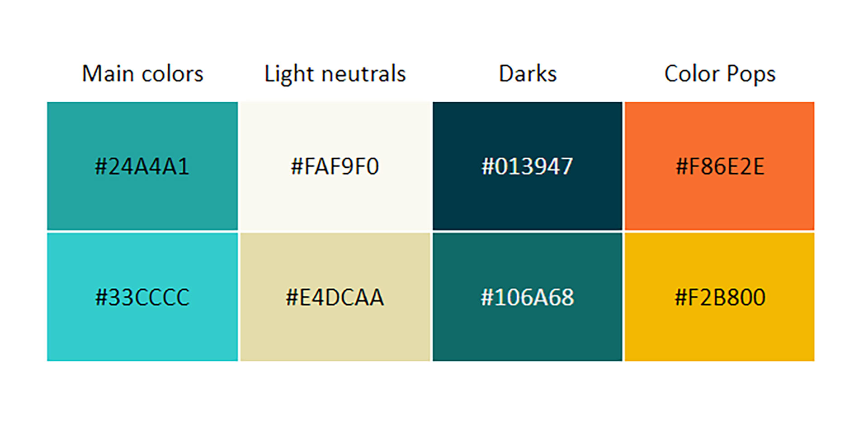Viewport: 868px width, 425px height.
Task: Select the #E4DCAA hex label text
Action: (335, 297)
